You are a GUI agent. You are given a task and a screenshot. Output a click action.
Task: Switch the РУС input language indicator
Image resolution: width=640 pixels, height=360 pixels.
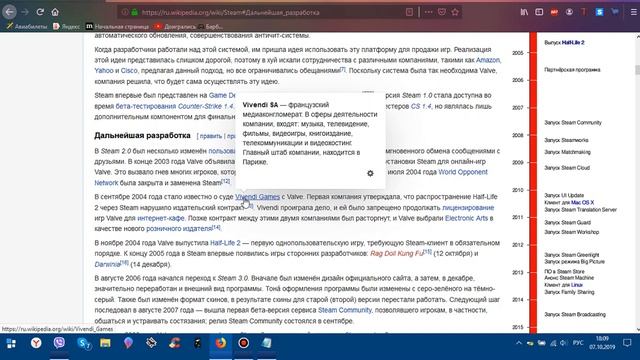coord(578,343)
